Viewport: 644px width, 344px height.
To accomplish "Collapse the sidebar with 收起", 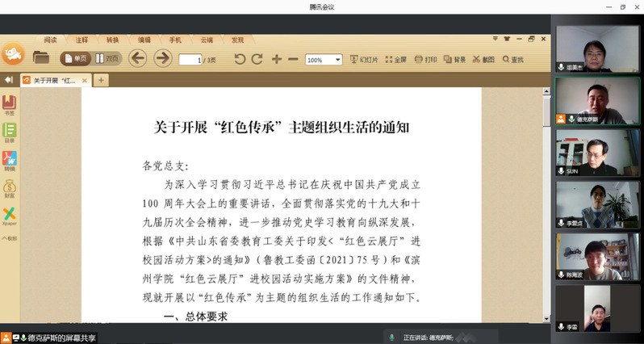I will click(x=10, y=238).
